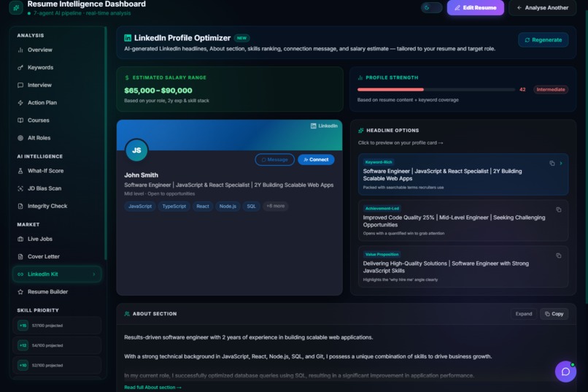The width and height of the screenshot is (588, 392).
Task: Click the What-If Score flask icon
Action: pyautogui.click(x=20, y=171)
